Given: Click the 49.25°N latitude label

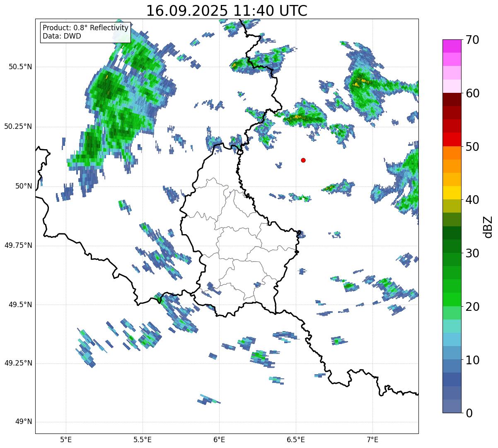Looking at the screenshot, I should [18, 363].
